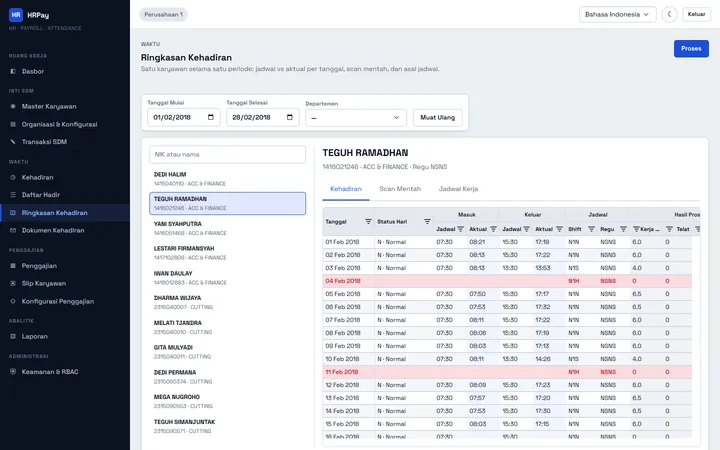Filter the Masuk Aktual column

tap(493, 229)
